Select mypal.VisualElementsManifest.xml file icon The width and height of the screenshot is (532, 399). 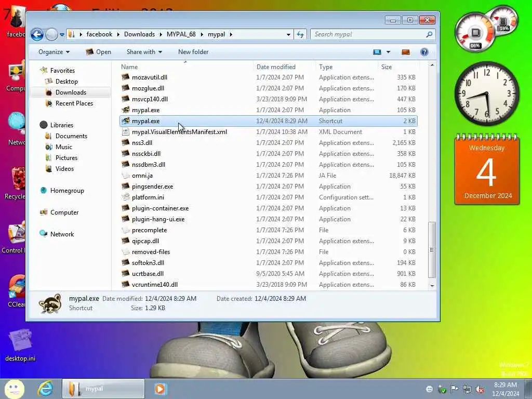tap(126, 131)
